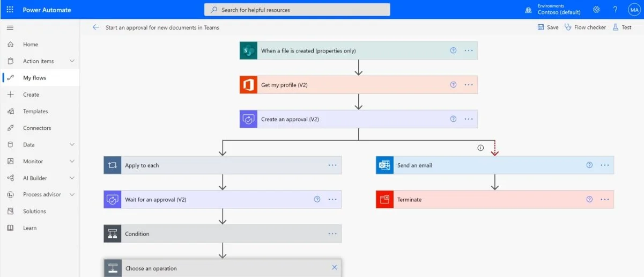This screenshot has height=277, width=644.
Task: Go back using the left arrow
Action: tap(96, 27)
